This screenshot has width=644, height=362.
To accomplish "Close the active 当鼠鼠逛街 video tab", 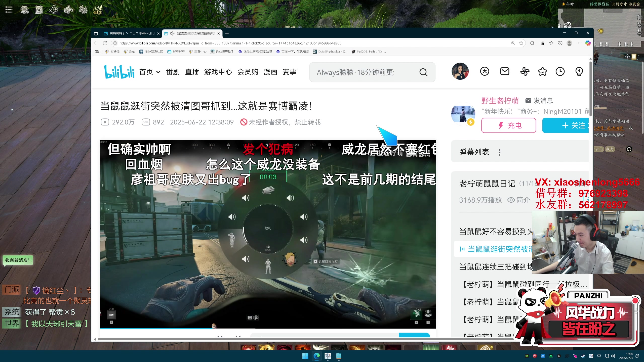I will [x=219, y=33].
